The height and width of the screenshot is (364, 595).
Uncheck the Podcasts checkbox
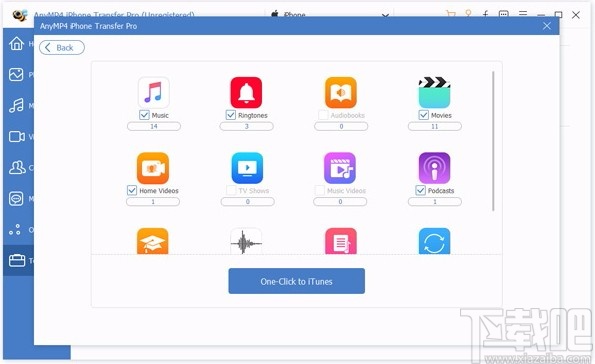(x=420, y=190)
